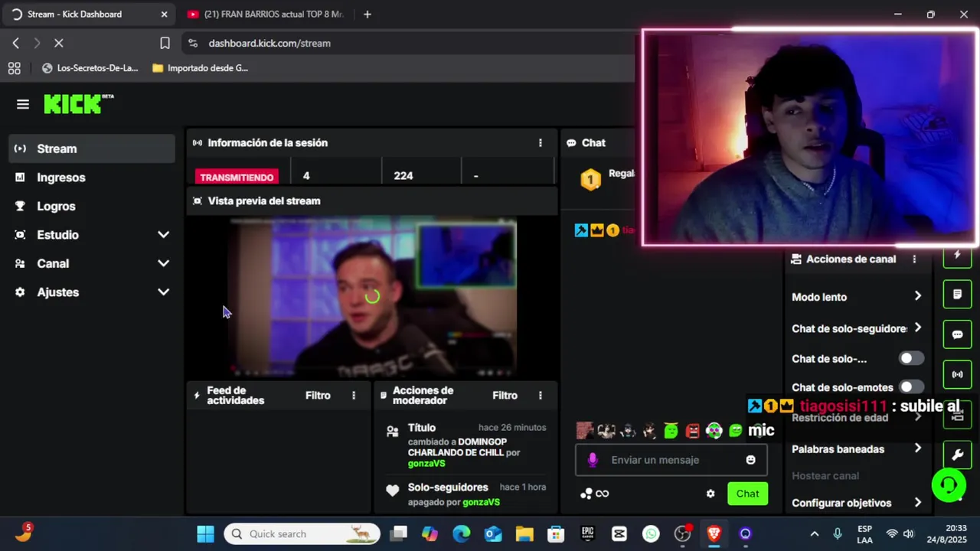This screenshot has width=980, height=551.
Task: Toggle the Chat de solo-... switch
Action: pyautogui.click(x=910, y=358)
